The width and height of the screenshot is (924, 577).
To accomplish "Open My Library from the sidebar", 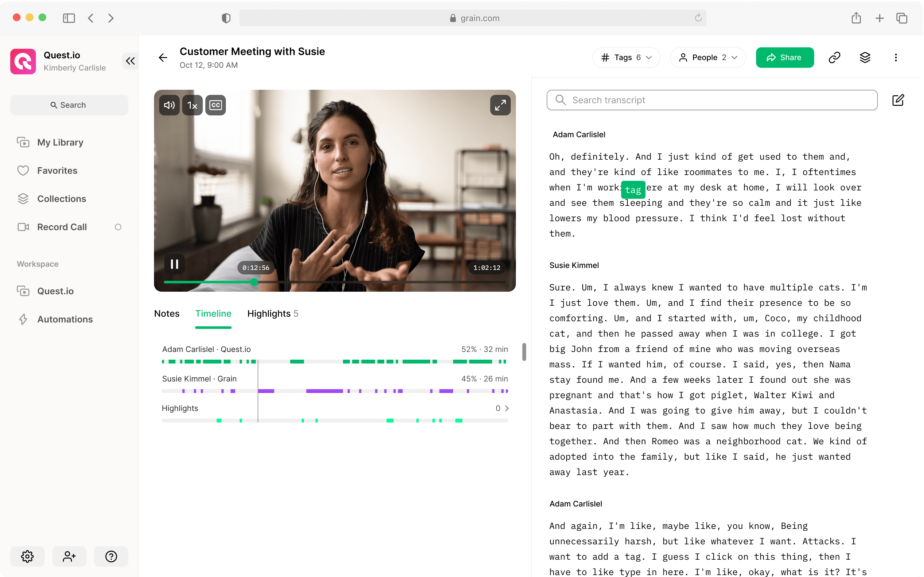I will [x=60, y=142].
